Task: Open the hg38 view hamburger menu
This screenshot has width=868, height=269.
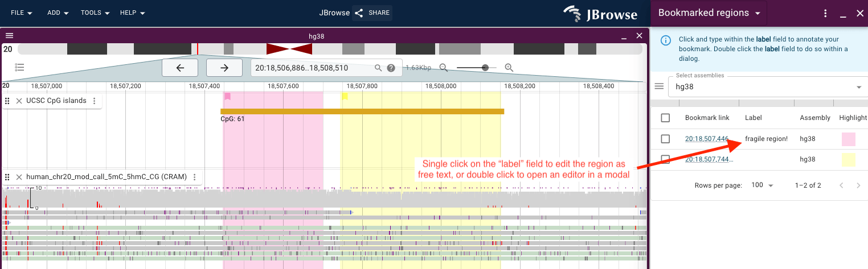Action: [x=9, y=36]
